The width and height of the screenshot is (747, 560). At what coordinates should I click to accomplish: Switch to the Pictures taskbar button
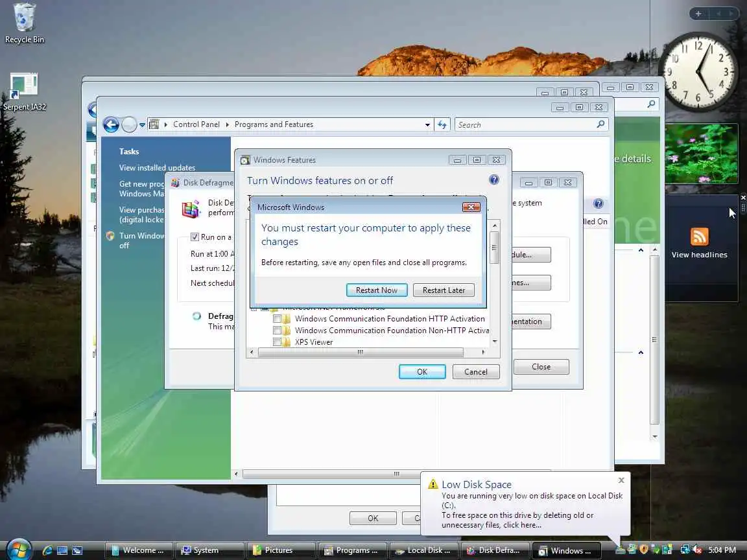pos(281,550)
